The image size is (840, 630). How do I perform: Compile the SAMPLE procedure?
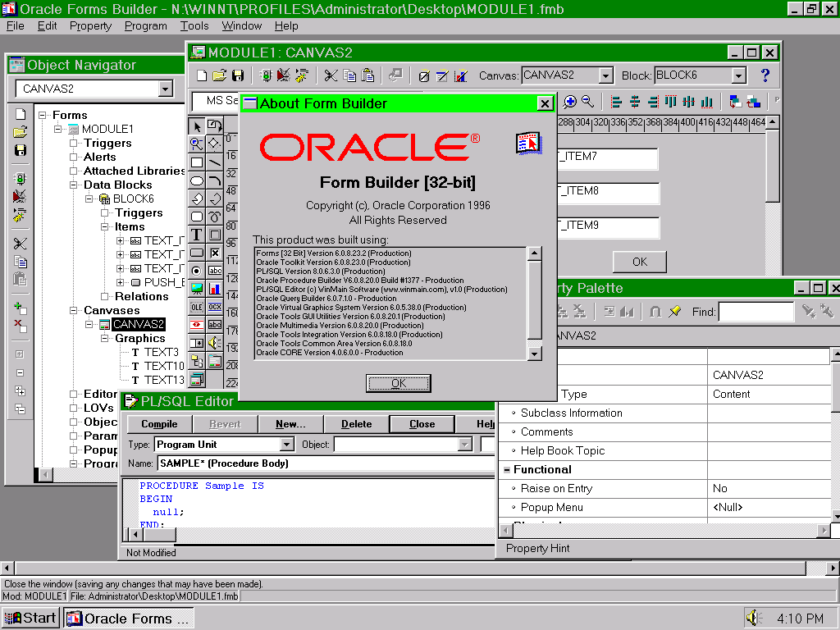click(x=158, y=424)
